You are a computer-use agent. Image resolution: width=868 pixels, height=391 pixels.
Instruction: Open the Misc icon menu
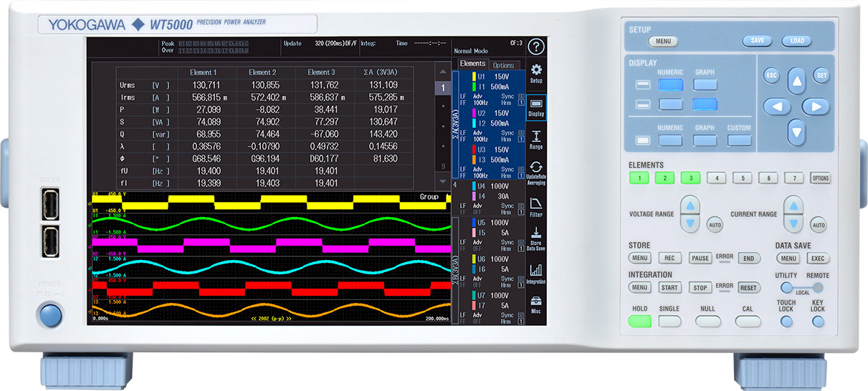click(x=535, y=306)
